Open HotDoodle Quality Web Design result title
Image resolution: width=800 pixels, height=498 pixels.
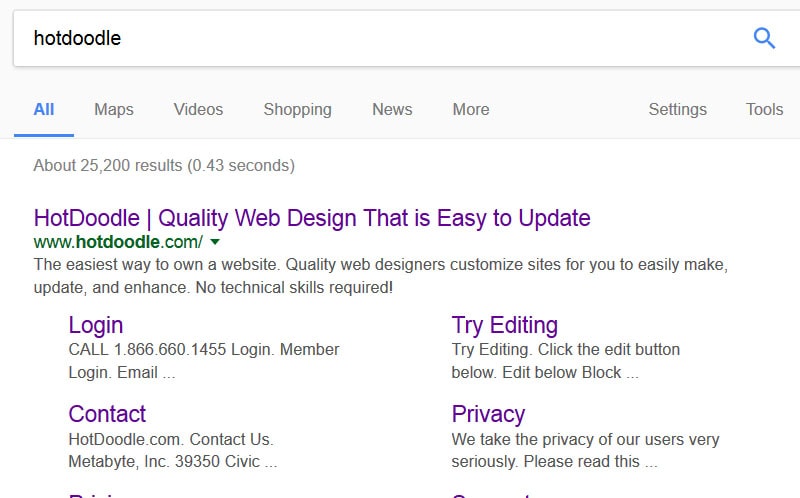click(312, 218)
